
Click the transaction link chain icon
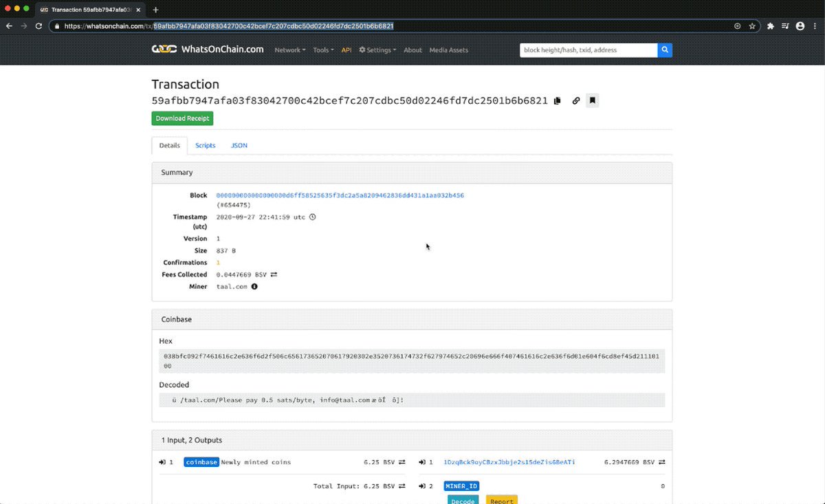point(576,100)
